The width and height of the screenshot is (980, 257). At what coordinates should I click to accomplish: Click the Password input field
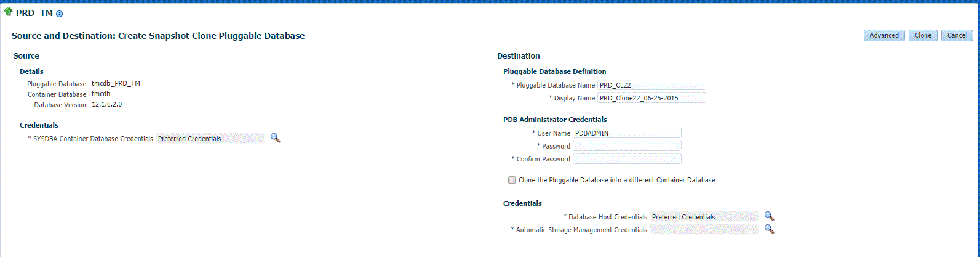coord(627,146)
